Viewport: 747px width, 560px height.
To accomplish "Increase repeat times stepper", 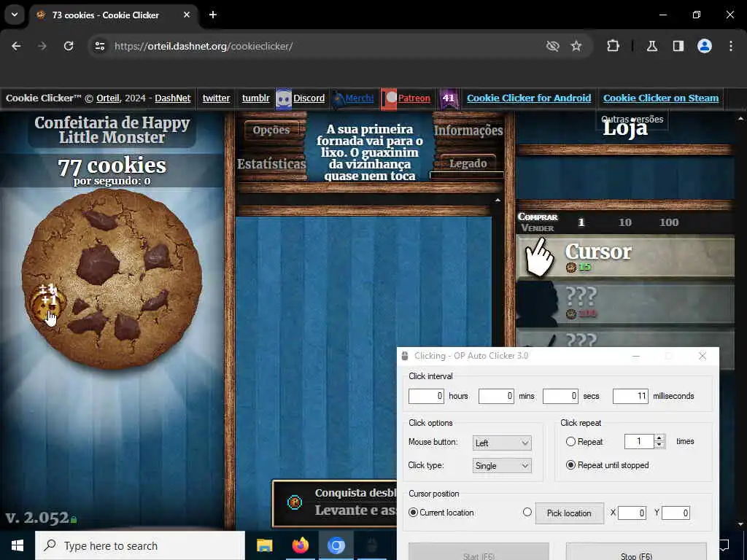I will click(x=659, y=438).
